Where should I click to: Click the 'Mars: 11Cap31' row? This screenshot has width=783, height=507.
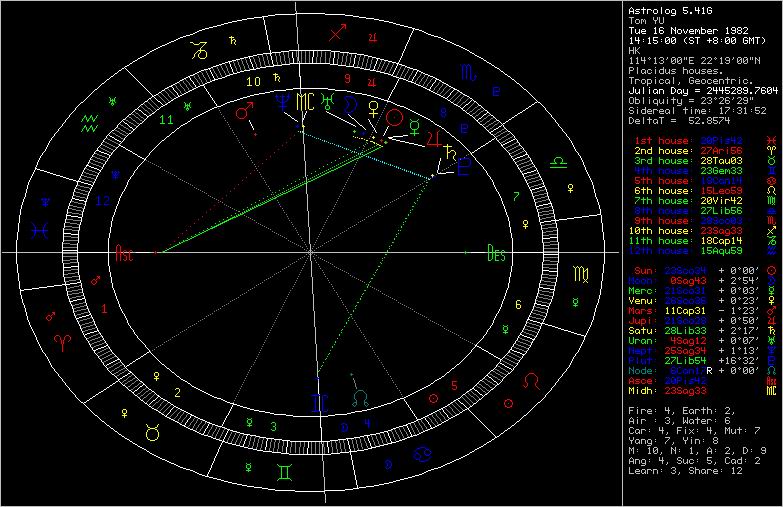point(703,311)
